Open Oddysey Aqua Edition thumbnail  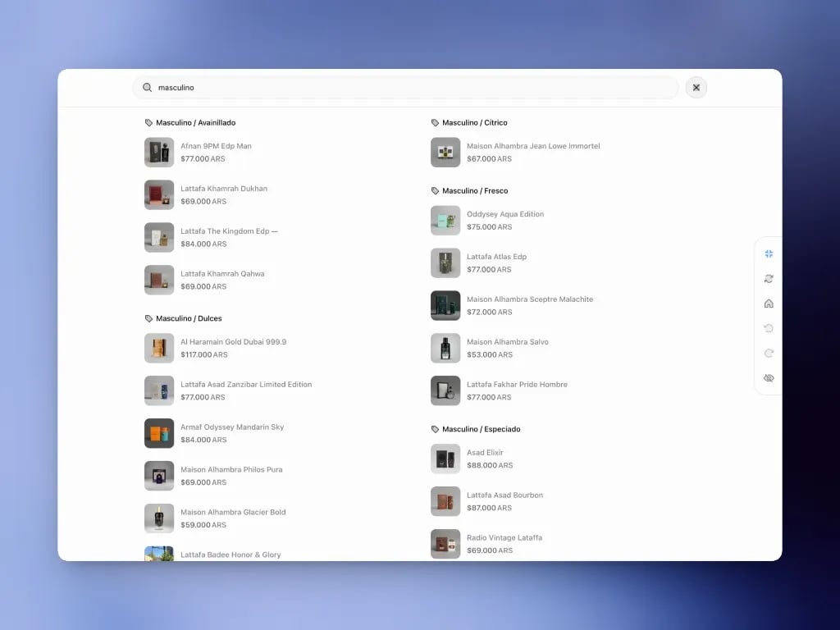pos(445,220)
